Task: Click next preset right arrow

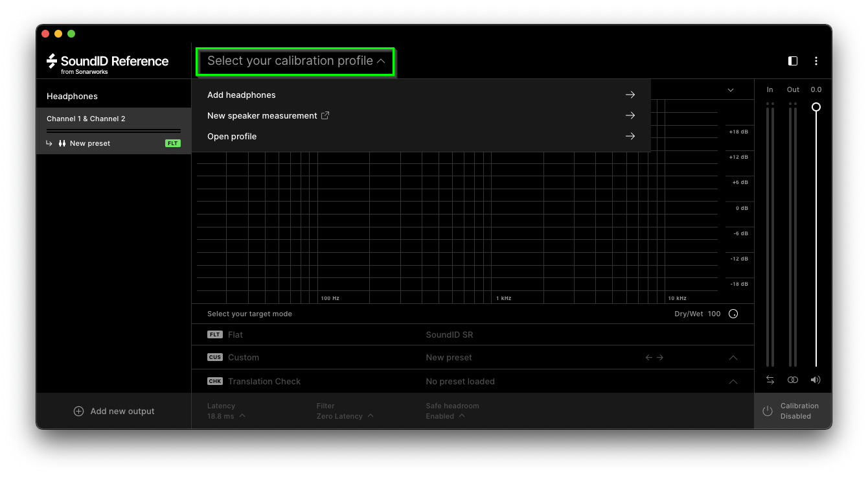Action: click(660, 358)
